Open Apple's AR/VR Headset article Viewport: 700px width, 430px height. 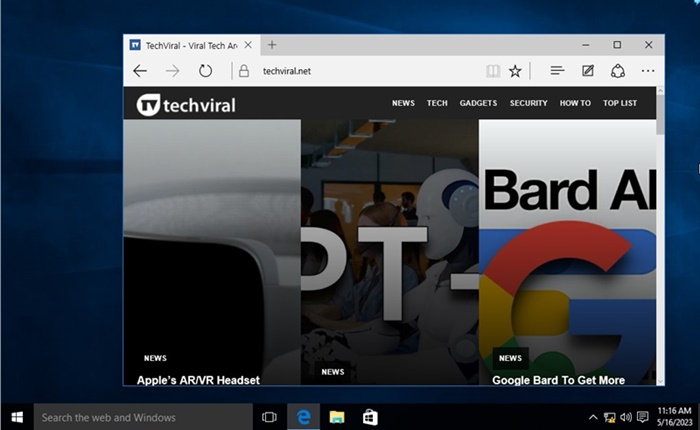click(x=198, y=380)
